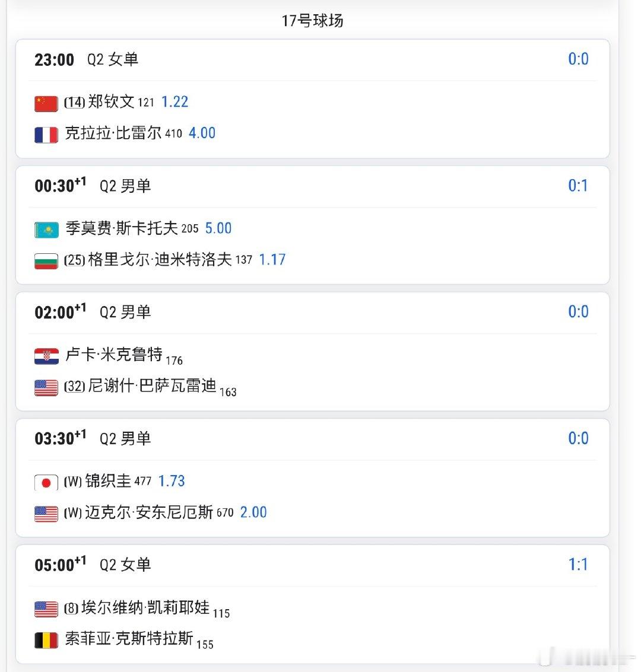Click the Croatia flag beside 卢卡·米克鲁特
This screenshot has height=672, width=641.
46,356
